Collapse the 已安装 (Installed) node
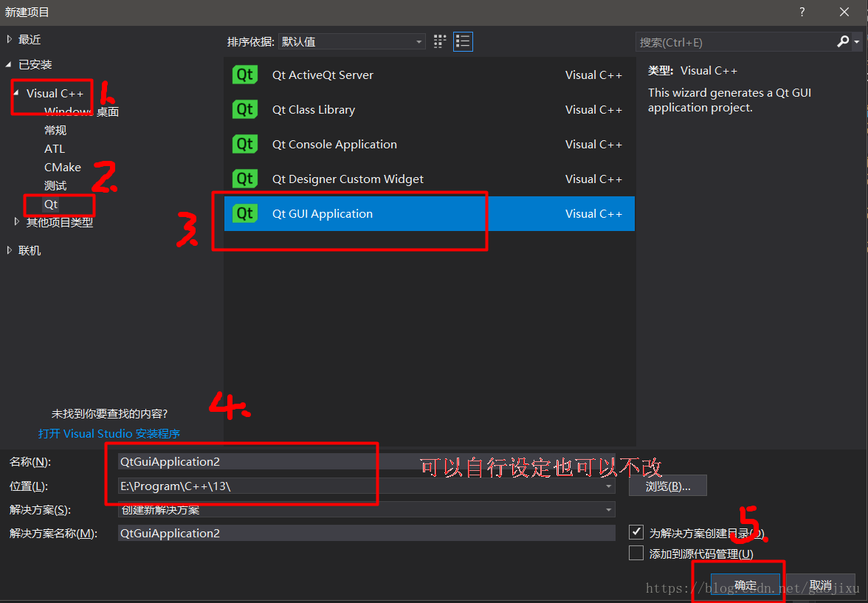The image size is (868, 603). pos(9,64)
